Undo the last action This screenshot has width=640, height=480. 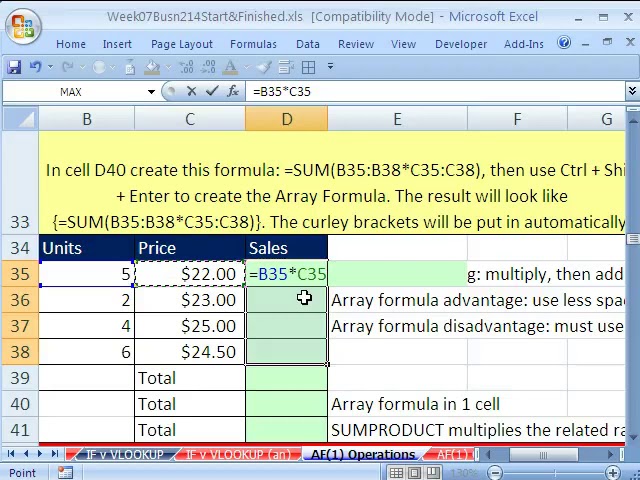coord(36,67)
